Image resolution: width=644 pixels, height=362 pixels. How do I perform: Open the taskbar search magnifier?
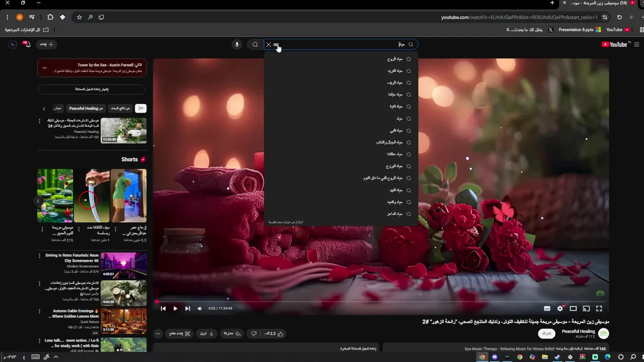[x=633, y=357]
